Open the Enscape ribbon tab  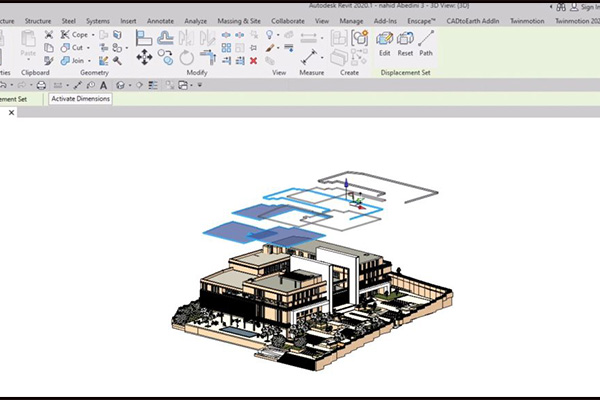click(421, 21)
